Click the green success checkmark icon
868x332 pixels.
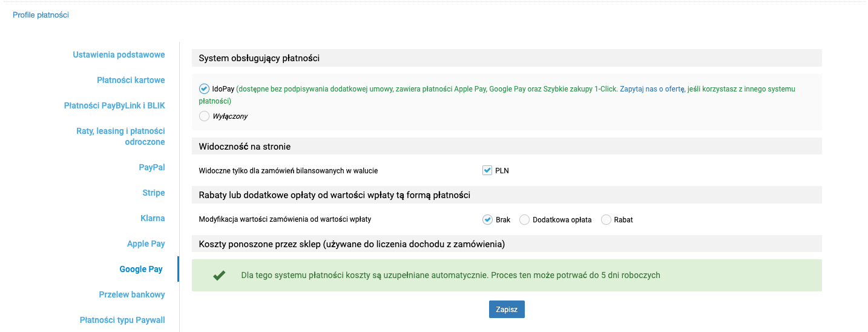(x=219, y=276)
